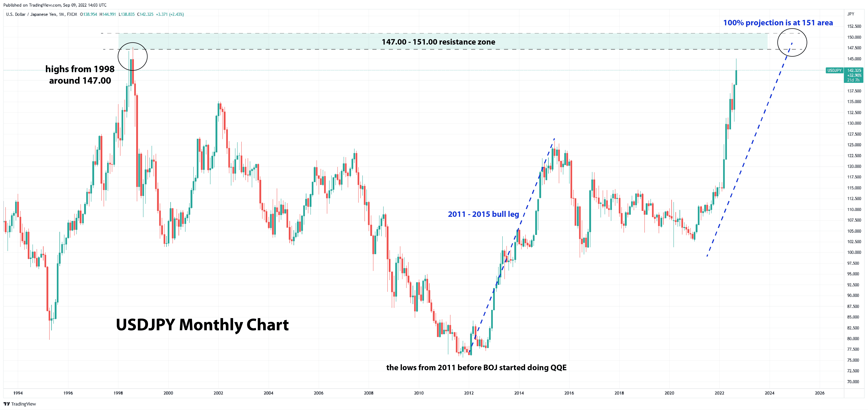Click the 1994 label on time axis

pyautogui.click(x=18, y=393)
